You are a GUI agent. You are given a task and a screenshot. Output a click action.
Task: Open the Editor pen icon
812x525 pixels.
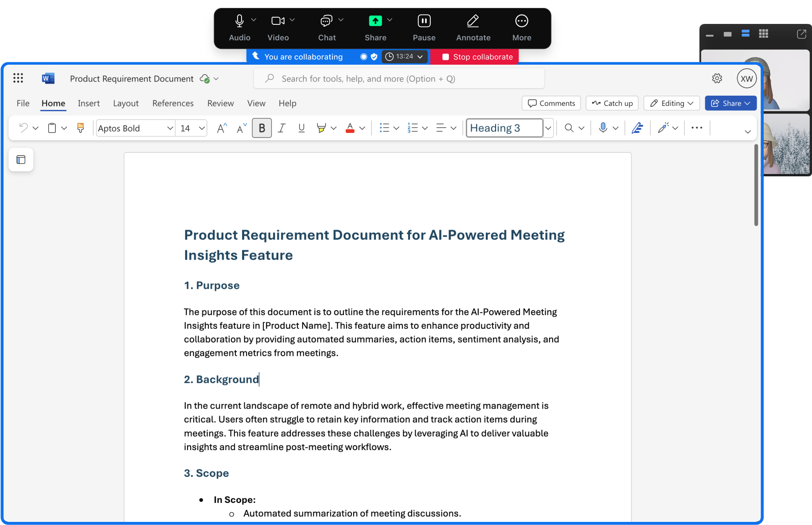point(637,128)
